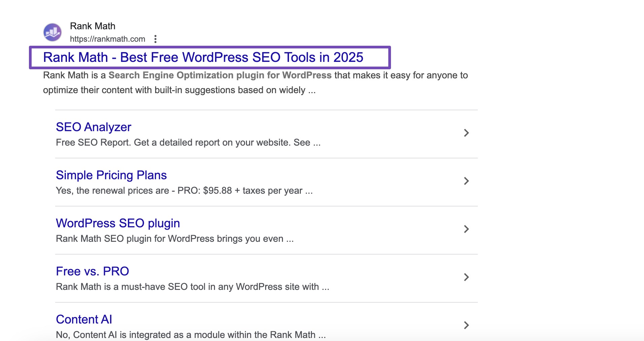Visit the Simple Pricing Plans link

111,175
